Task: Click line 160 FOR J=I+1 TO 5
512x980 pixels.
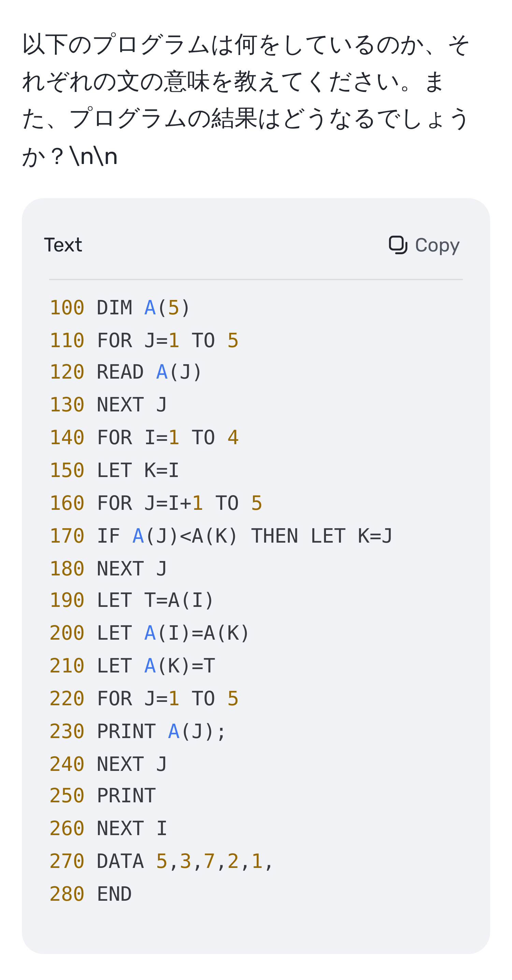Action: tap(156, 503)
